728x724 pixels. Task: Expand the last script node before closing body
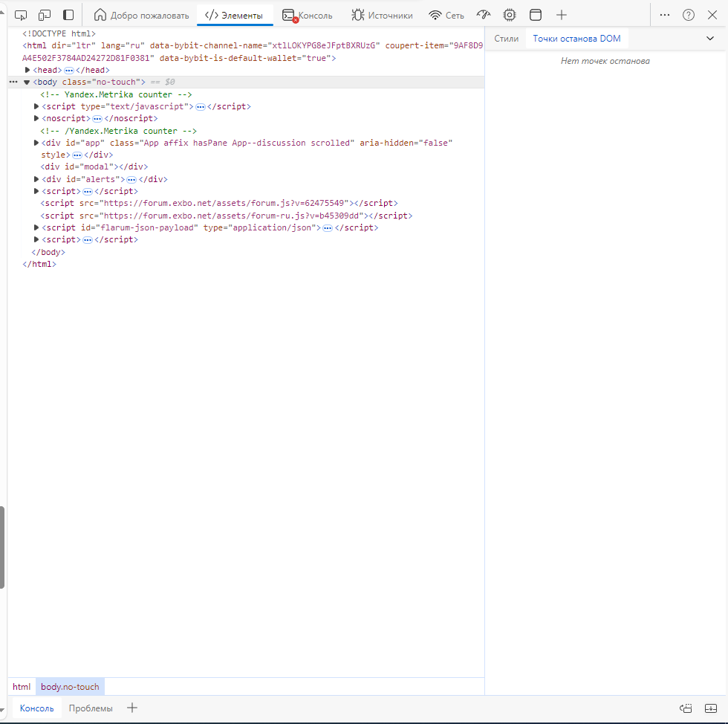(x=36, y=239)
